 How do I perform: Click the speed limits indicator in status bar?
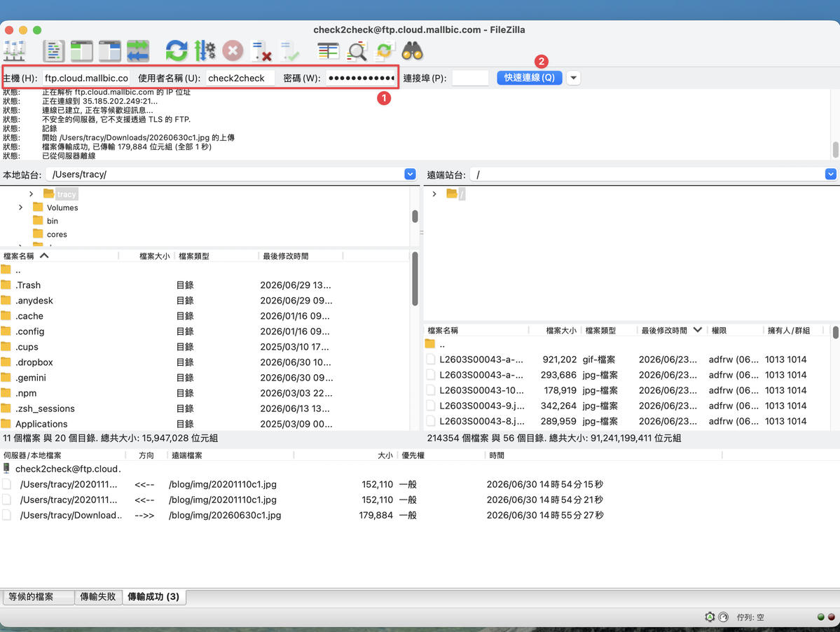click(x=723, y=617)
